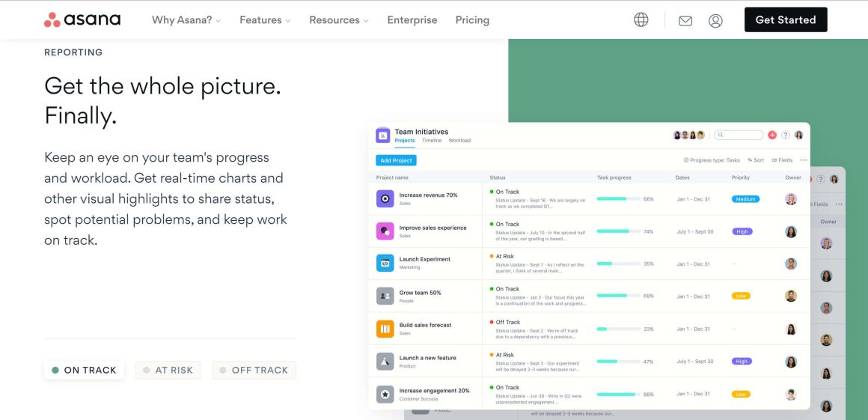Expand the Resources dropdown menu
Viewport: 868px width, 420px height.
click(x=339, y=20)
